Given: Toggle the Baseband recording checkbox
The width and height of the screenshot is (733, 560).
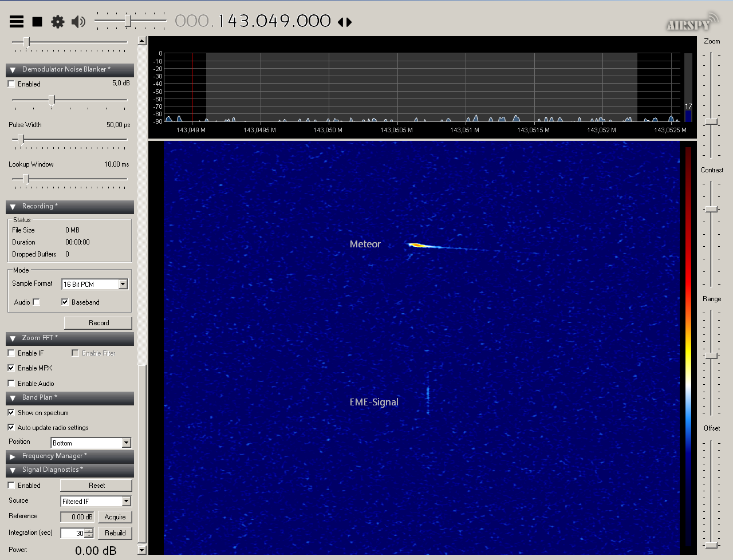Looking at the screenshot, I should click(x=65, y=302).
